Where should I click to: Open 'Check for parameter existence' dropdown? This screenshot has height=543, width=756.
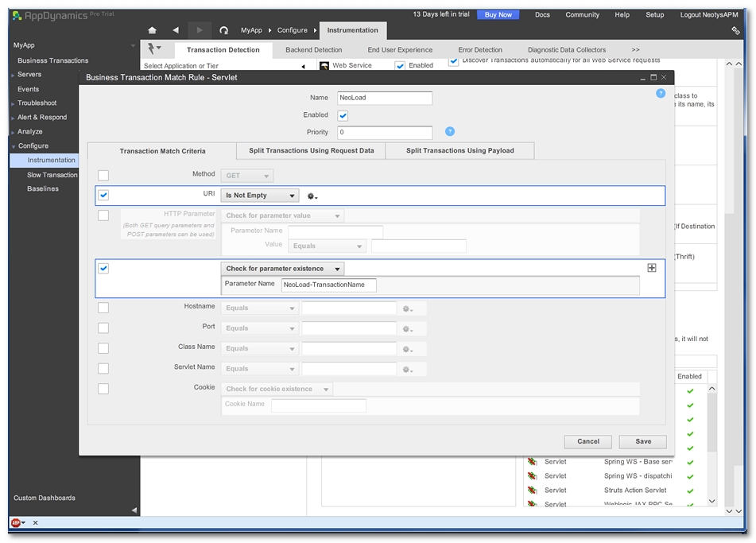tap(282, 269)
